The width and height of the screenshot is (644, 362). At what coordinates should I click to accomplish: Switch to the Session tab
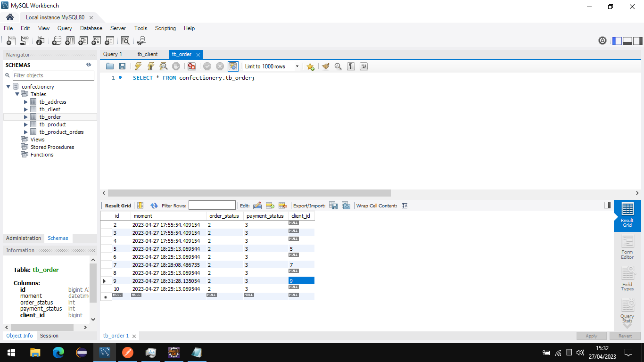click(49, 336)
